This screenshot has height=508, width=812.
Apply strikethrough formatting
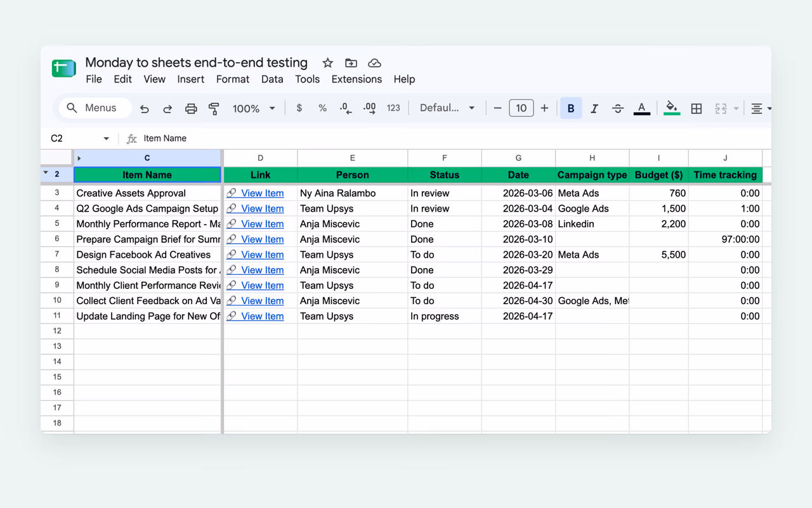[x=617, y=109]
